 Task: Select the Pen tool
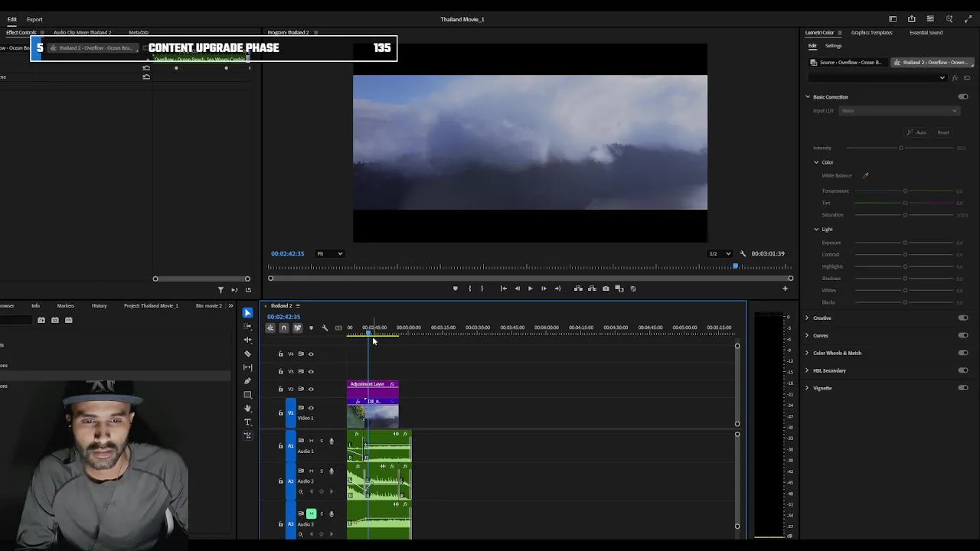247,381
